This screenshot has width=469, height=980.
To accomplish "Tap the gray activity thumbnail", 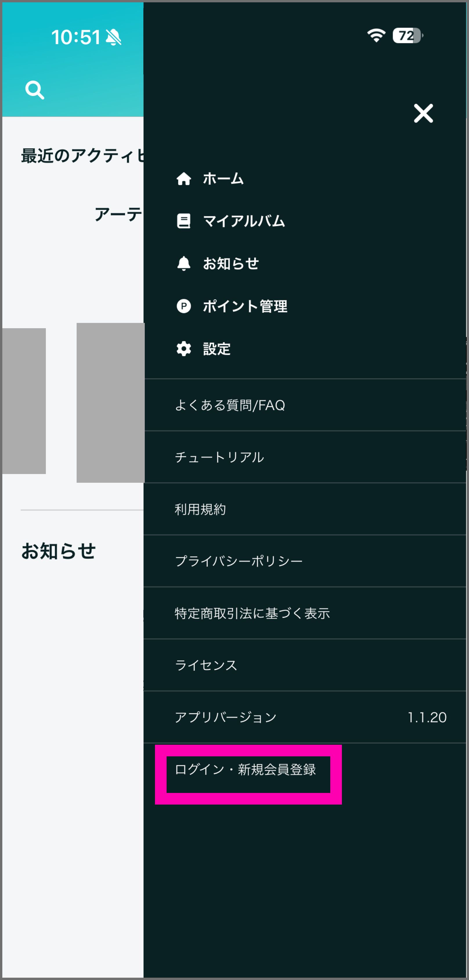I will pyautogui.click(x=110, y=403).
